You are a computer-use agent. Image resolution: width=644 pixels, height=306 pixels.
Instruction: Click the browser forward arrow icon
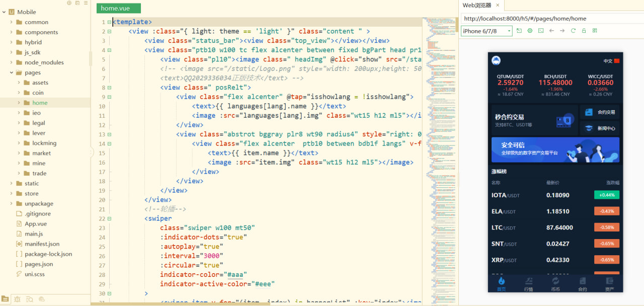tap(562, 31)
